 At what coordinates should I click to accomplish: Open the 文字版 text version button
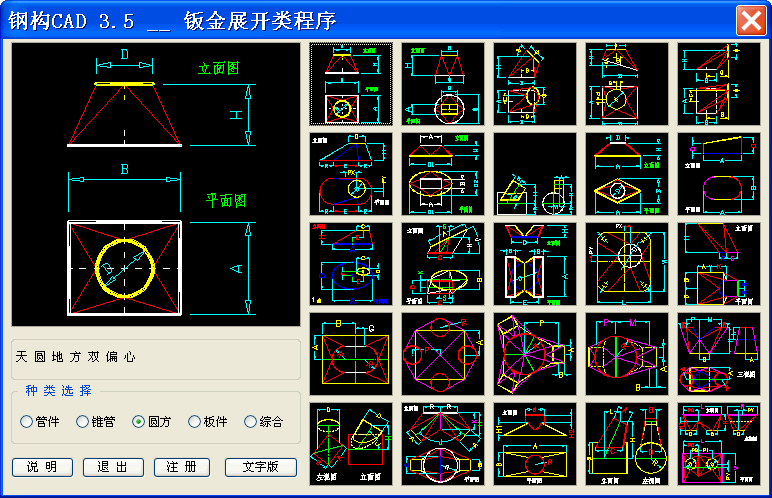[x=261, y=467]
